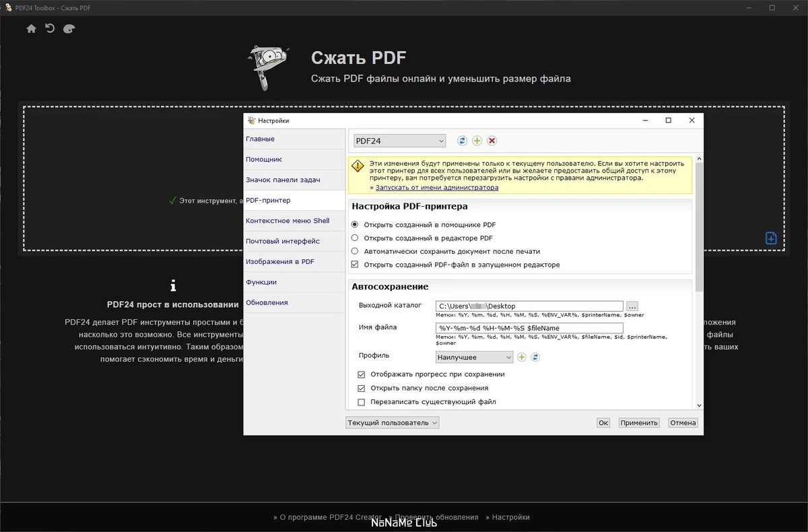Click scrollbar up arrow in settings panel

click(x=698, y=159)
